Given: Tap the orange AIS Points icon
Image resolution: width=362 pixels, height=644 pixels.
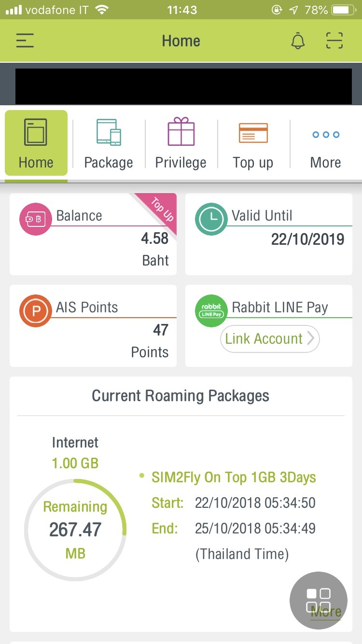Looking at the screenshot, I should click(35, 311).
